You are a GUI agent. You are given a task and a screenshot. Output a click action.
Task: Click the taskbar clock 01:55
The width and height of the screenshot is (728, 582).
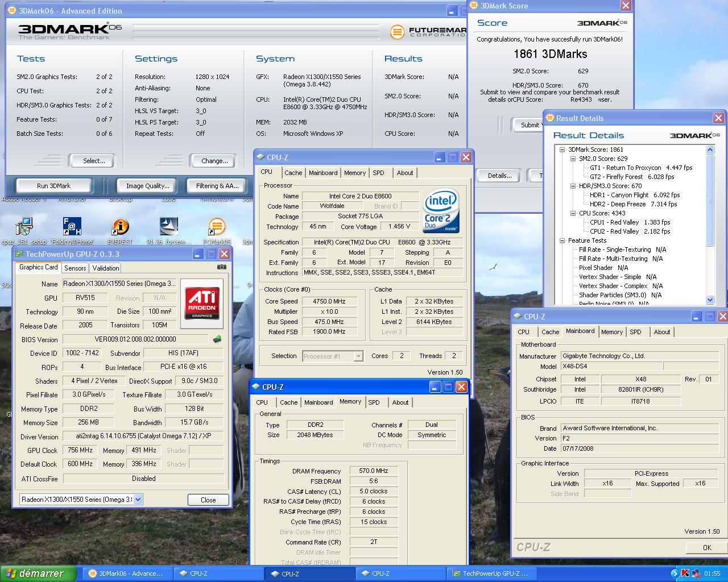click(x=712, y=573)
